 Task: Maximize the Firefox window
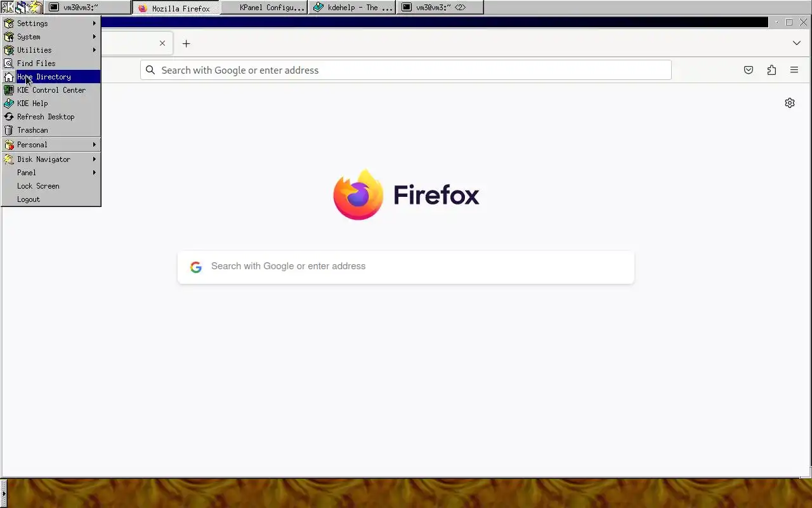(789, 22)
